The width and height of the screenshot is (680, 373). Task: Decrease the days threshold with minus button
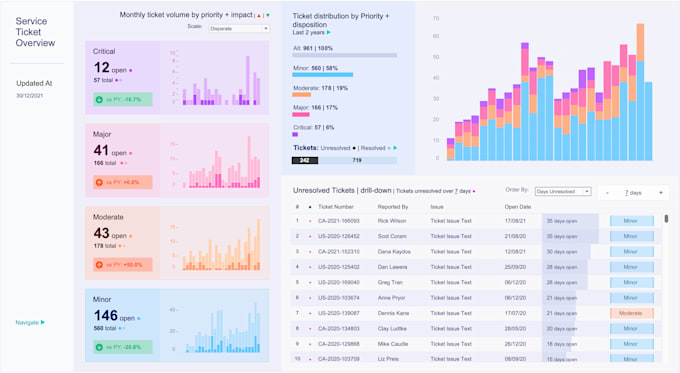(x=607, y=193)
